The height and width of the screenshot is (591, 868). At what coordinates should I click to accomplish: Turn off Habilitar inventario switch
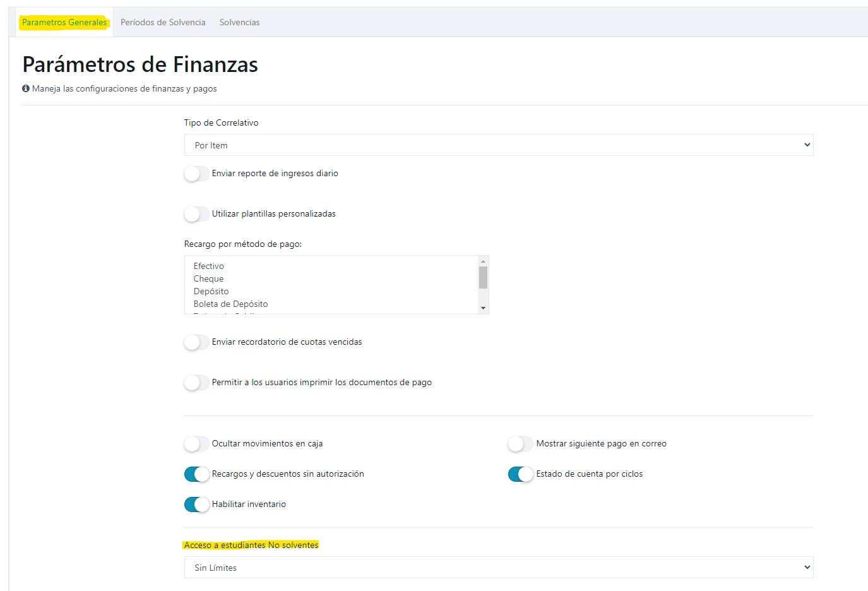click(196, 504)
